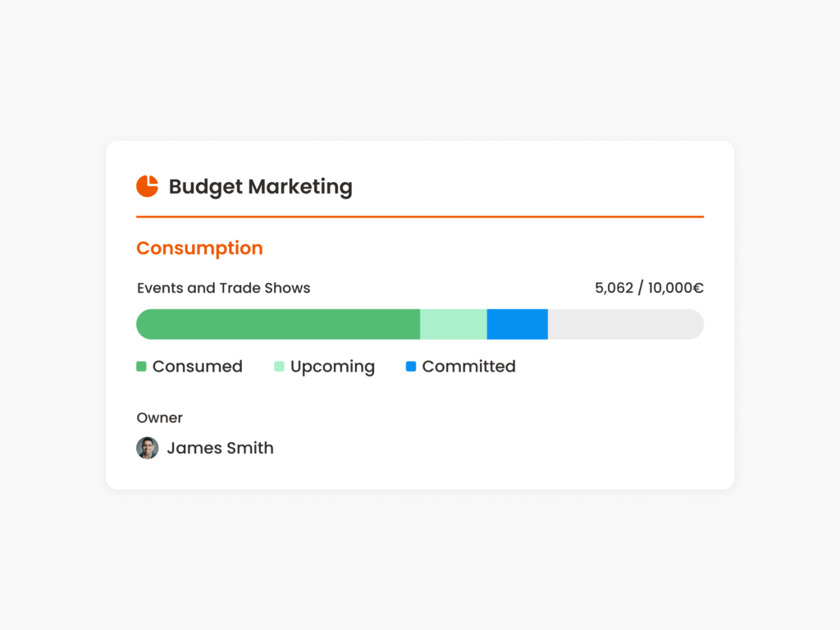Viewport: 840px width, 630px height.
Task: Click the blue Committed legend swatch
Action: (x=411, y=367)
